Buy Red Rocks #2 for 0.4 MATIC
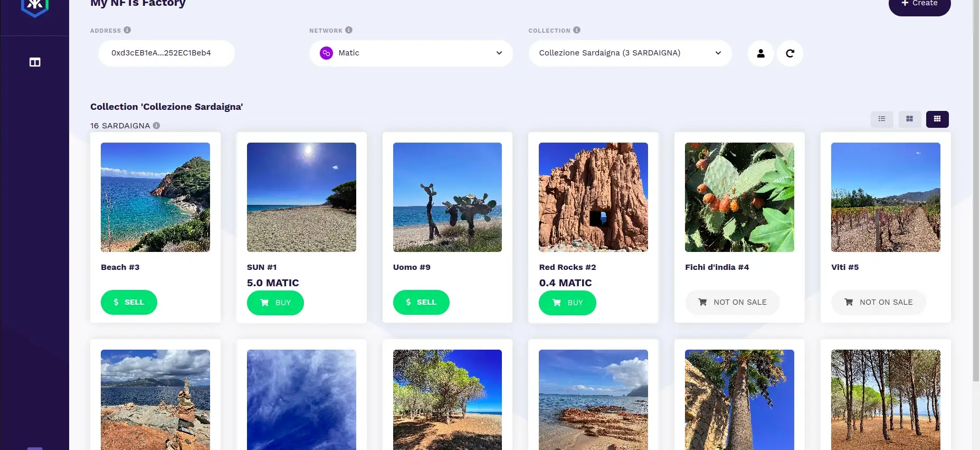980x450 pixels. [567, 303]
